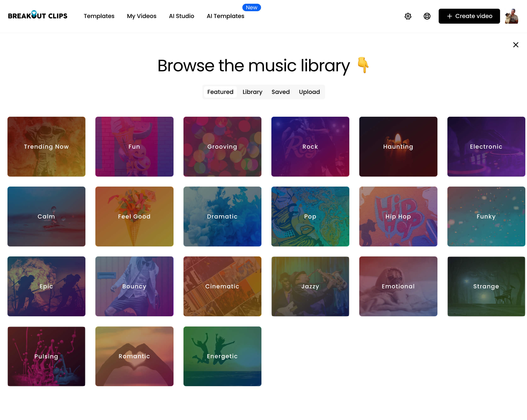527x420 pixels.
Task: Click the Breakout Clips logo
Action: click(x=38, y=16)
